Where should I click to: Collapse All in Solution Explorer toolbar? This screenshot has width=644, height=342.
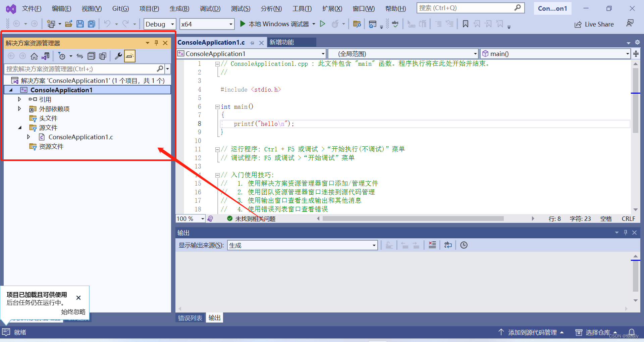91,56
